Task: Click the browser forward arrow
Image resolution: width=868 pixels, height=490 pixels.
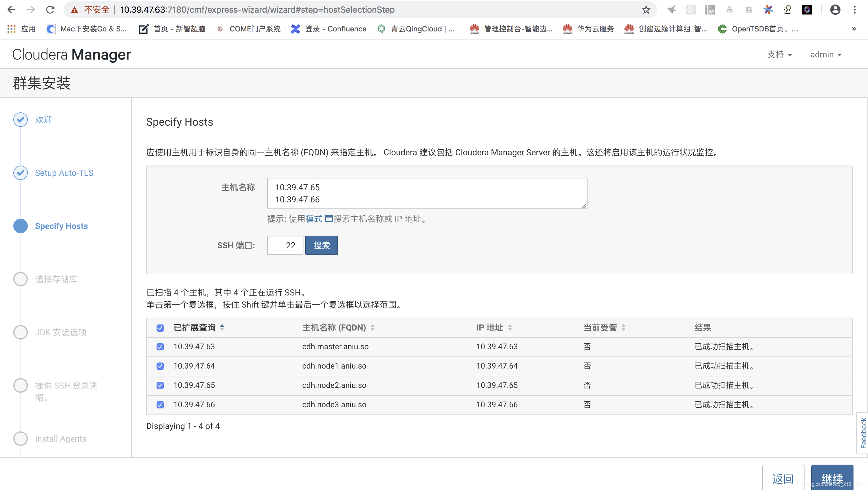Action: point(31,10)
